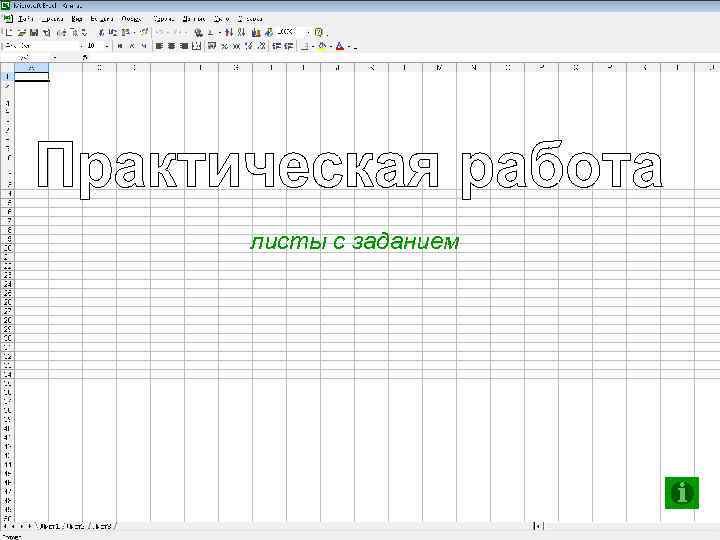Viewport: 720px width, 540px height.
Task: Click the листы с заданием text
Action: (x=354, y=242)
